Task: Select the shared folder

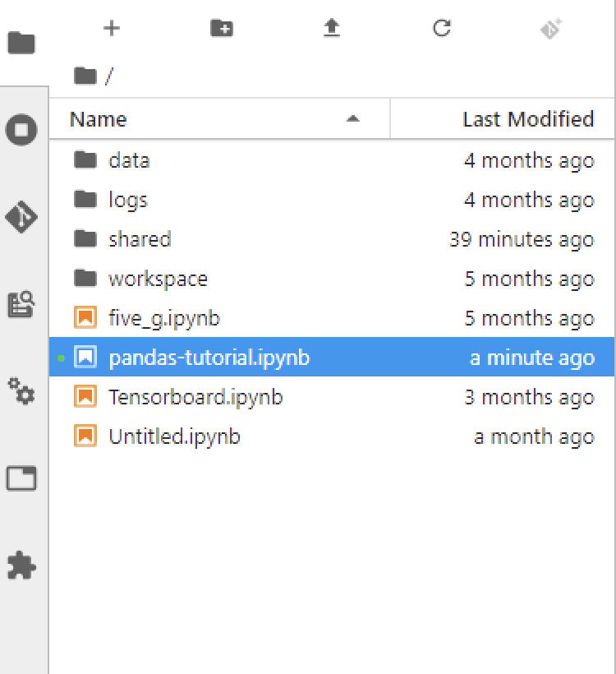Action: point(140,239)
